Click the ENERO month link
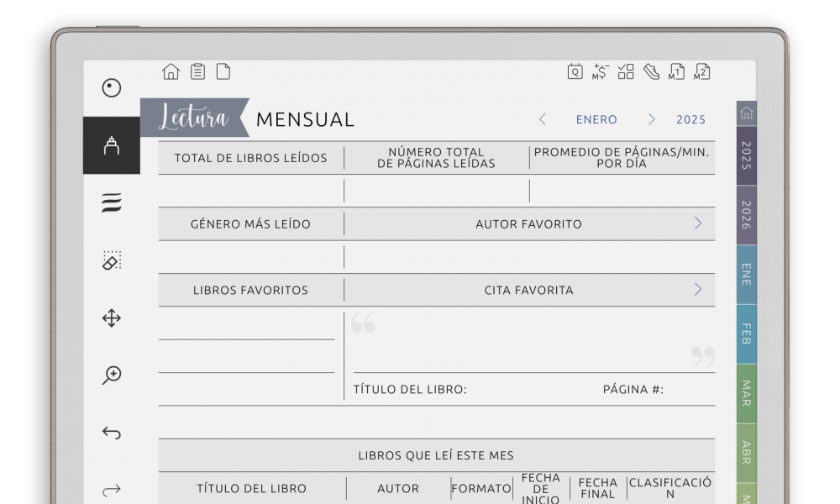The width and height of the screenshot is (840, 504). tap(596, 119)
